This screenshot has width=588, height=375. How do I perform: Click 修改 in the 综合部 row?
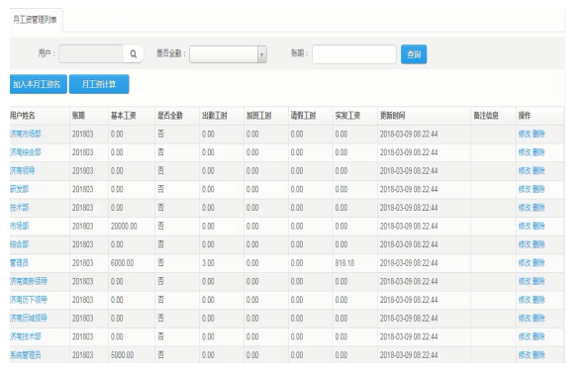525,244
